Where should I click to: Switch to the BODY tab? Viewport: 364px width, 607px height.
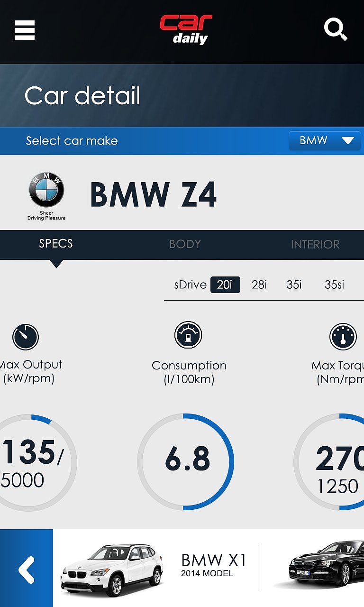pyautogui.click(x=185, y=244)
